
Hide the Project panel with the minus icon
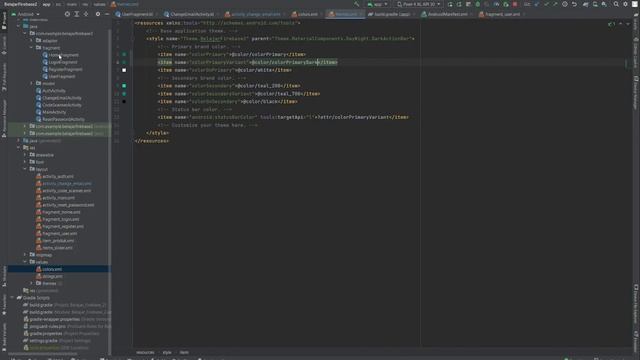coord(107,14)
